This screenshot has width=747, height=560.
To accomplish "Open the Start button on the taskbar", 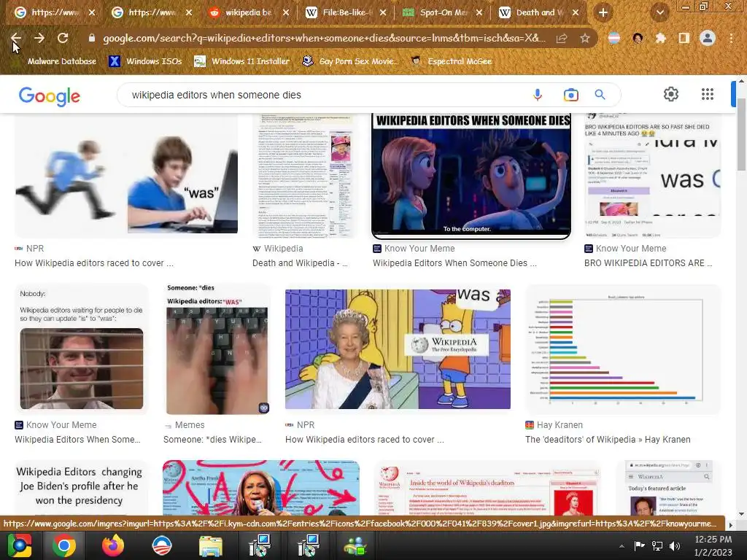I will click(20, 545).
